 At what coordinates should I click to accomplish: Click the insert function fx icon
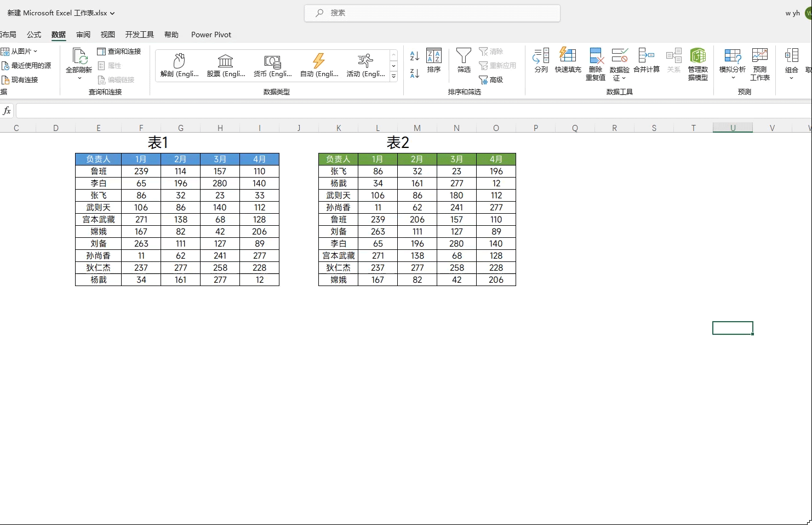coord(7,111)
